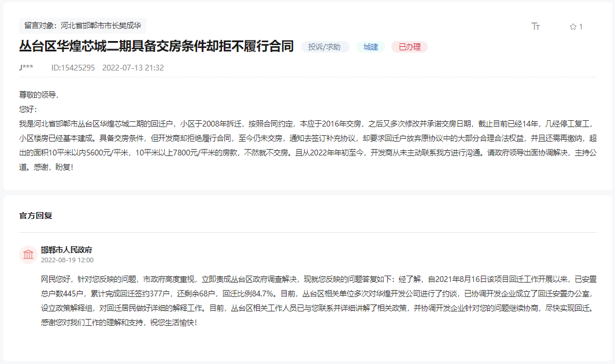Click the responder name 邯郸市人民政府
This screenshot has height=364, width=615.
(x=66, y=250)
